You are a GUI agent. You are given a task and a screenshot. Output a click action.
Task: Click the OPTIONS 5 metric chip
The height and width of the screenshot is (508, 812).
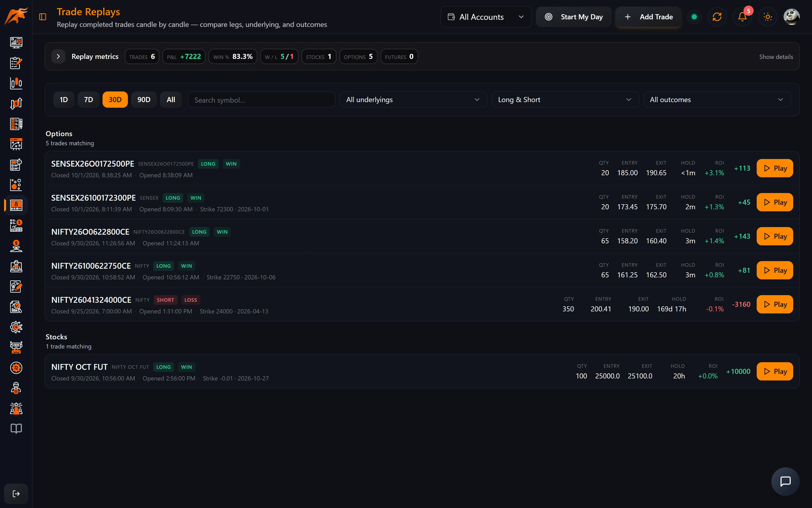[x=358, y=56]
